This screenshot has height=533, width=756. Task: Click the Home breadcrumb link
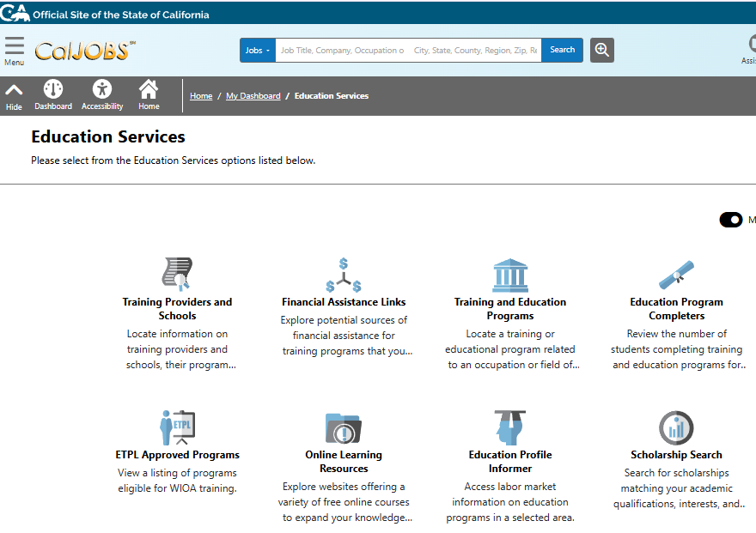[201, 96]
